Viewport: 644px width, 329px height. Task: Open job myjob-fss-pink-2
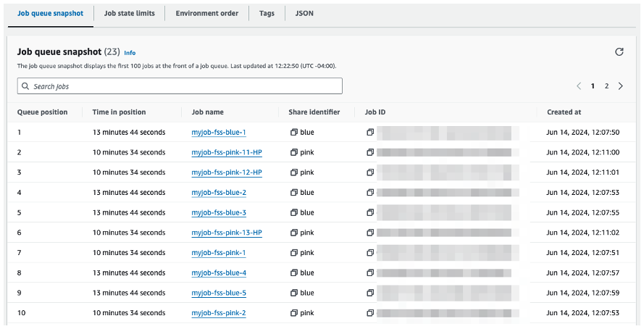coord(219,313)
